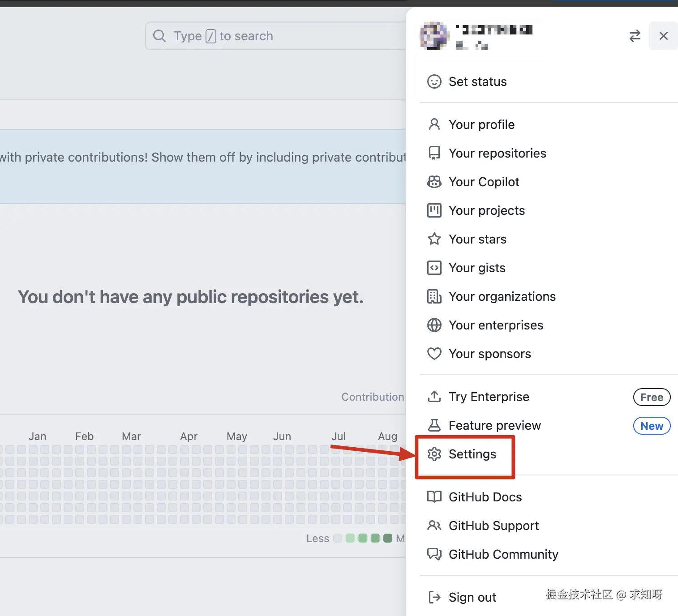678x616 pixels.
Task: Select Your projects
Action: click(549, 210)
